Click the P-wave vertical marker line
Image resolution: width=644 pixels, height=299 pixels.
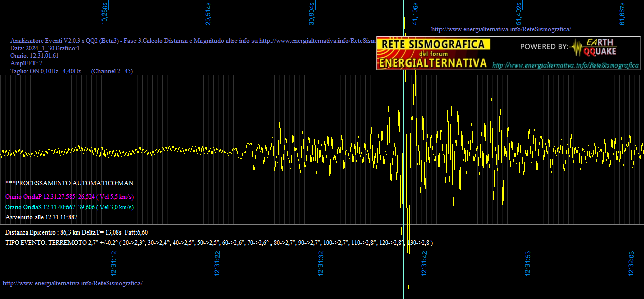(272, 149)
